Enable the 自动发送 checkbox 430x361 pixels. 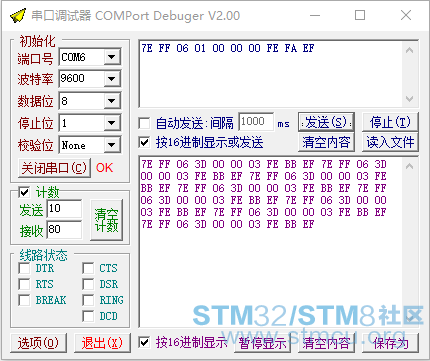coord(144,123)
